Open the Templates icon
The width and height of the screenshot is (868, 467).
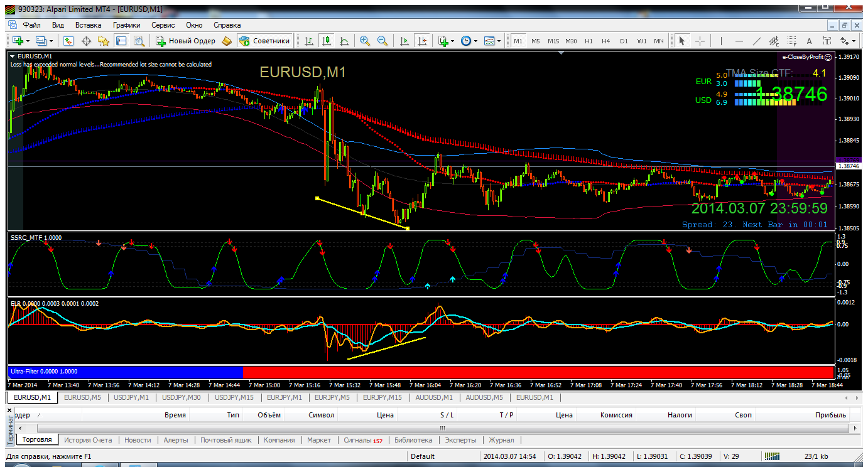click(489, 41)
